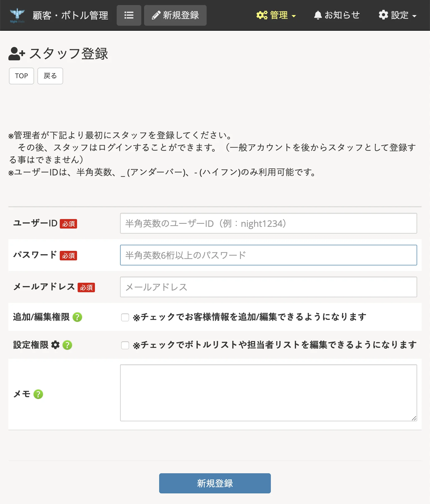Click the 顧客・ボトル管理 title link
Image resolution: width=430 pixels, height=504 pixels.
pos(70,15)
